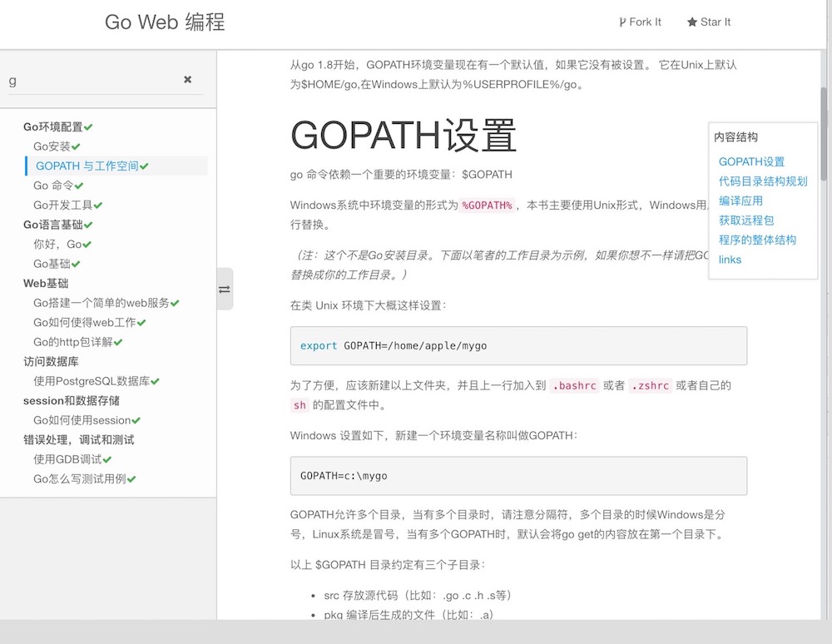Open 错误处理，调试和测试 chapter

pyautogui.click(x=78, y=440)
